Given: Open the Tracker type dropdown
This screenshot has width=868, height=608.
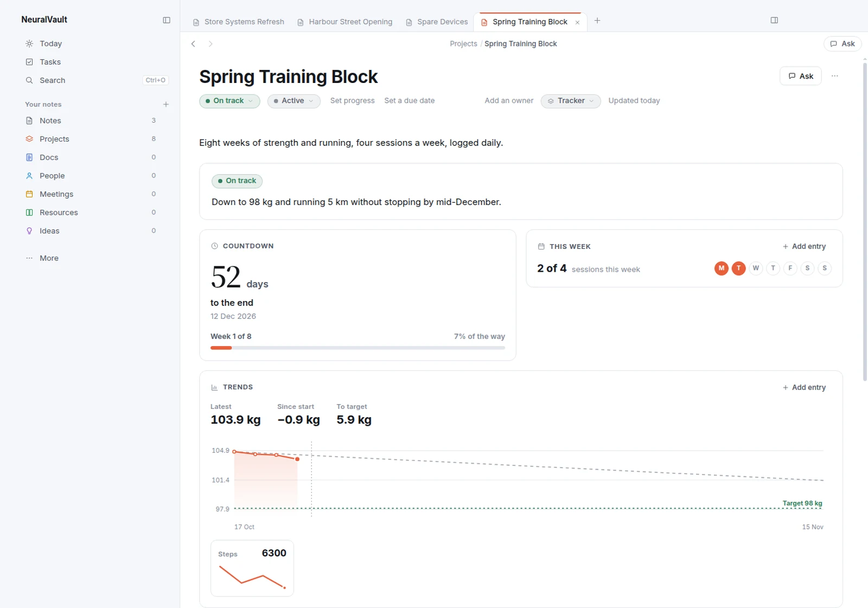Looking at the screenshot, I should pos(571,101).
